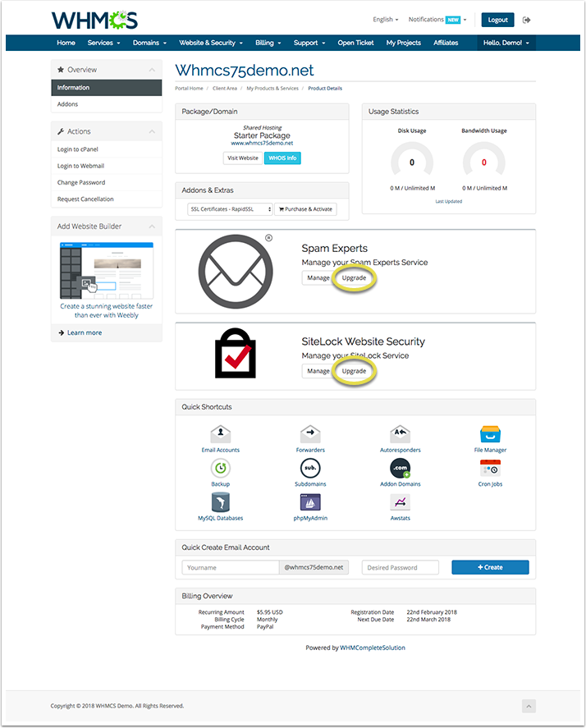
Task: Open the SSL Certificates addon select box
Action: coord(230,209)
